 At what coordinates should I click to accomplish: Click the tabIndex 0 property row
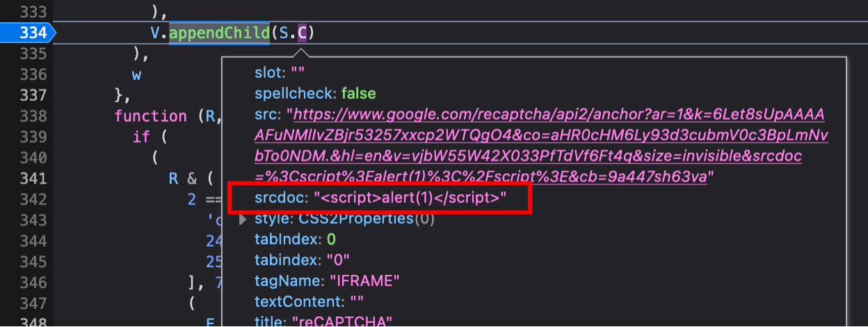pos(295,239)
